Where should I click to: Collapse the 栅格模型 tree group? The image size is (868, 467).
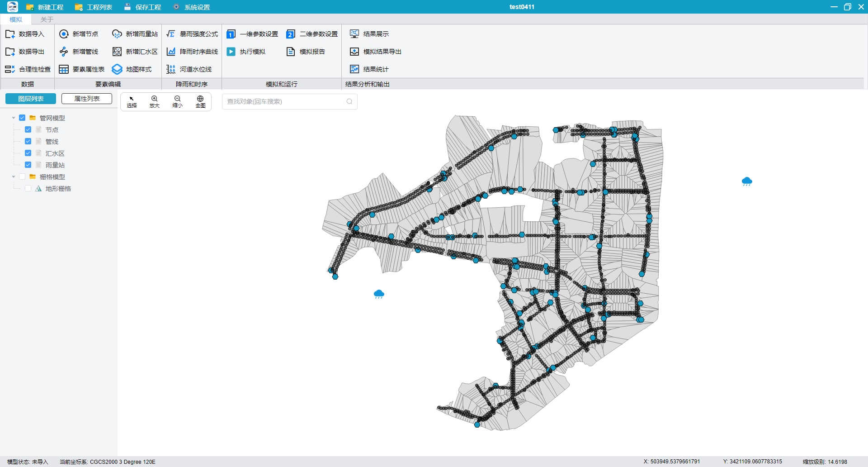click(x=14, y=176)
